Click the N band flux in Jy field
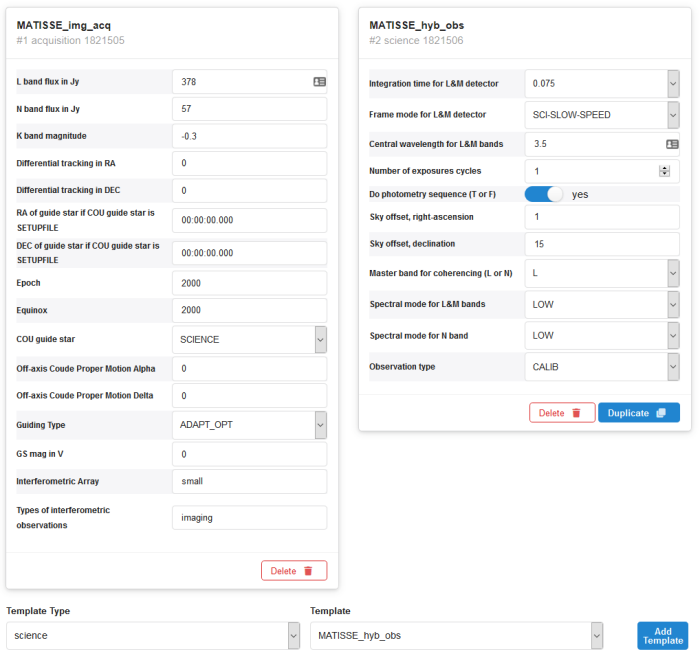The image size is (700, 656). click(250, 109)
